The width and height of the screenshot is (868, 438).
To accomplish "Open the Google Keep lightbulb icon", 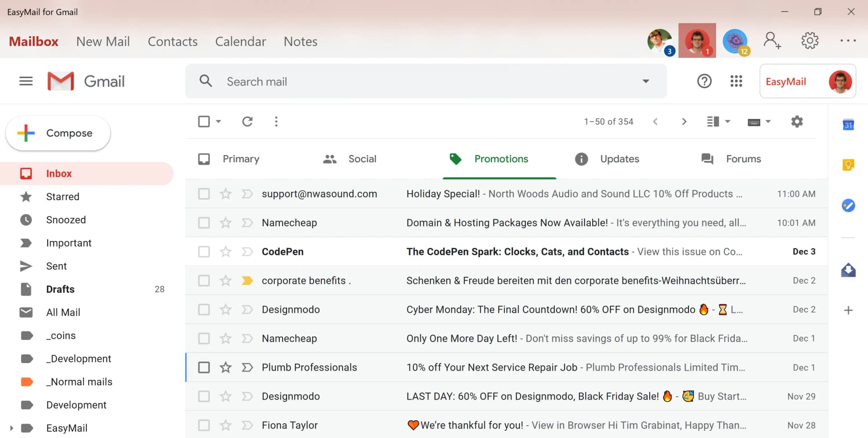I will [x=848, y=165].
